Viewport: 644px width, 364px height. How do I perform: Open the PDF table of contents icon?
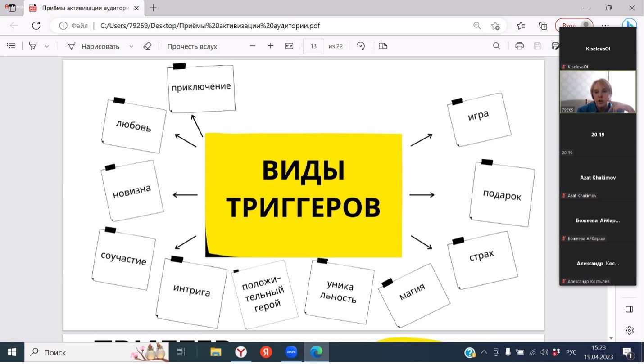tap(11, 46)
